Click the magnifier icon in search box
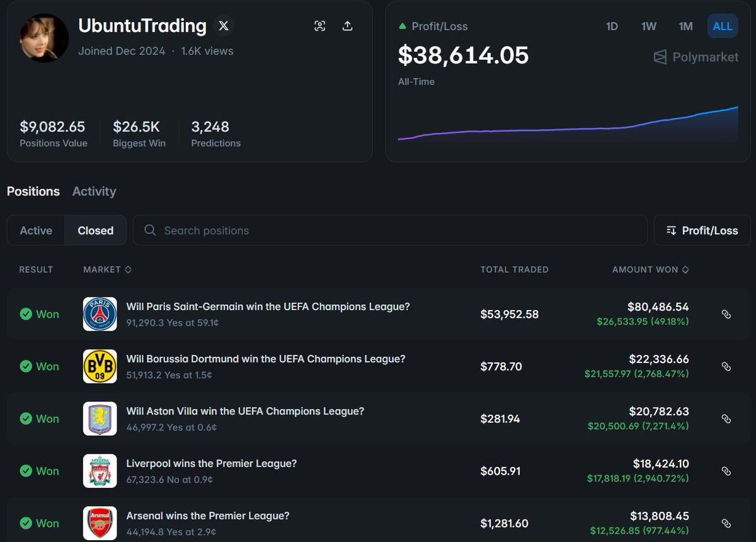The height and width of the screenshot is (542, 756). click(150, 231)
